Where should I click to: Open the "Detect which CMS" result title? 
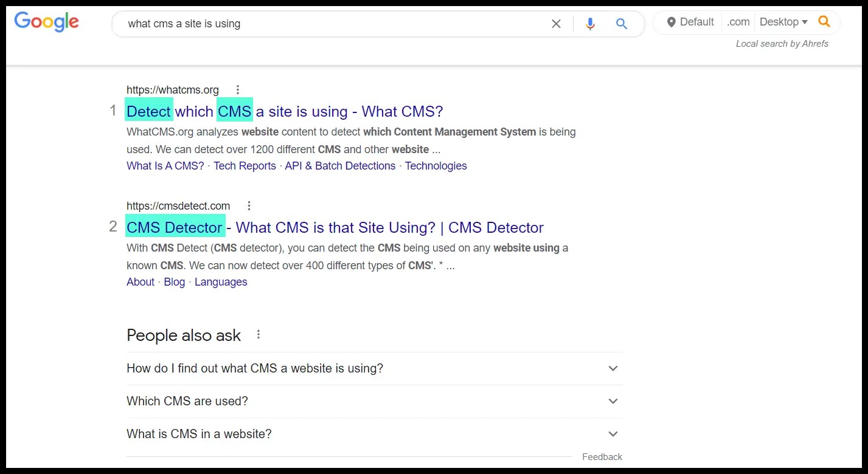click(285, 112)
